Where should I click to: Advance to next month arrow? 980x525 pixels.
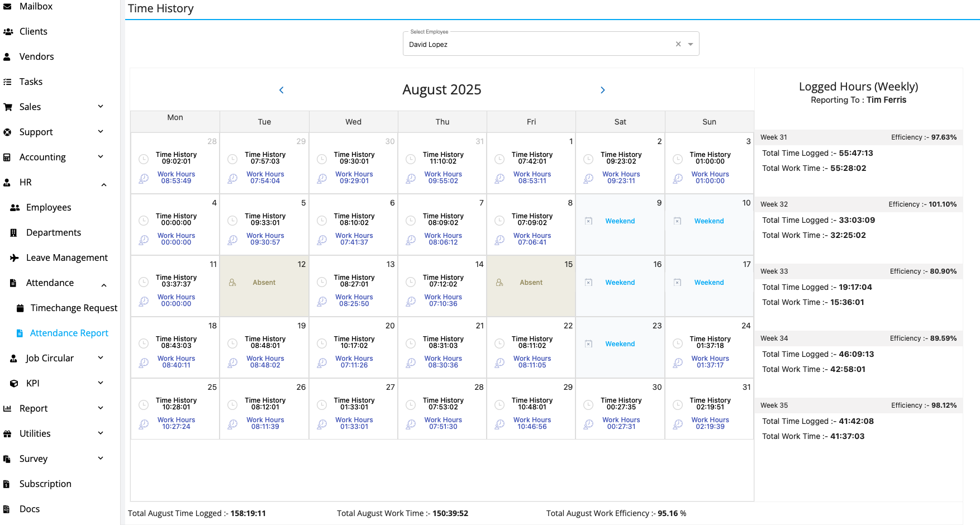click(602, 90)
